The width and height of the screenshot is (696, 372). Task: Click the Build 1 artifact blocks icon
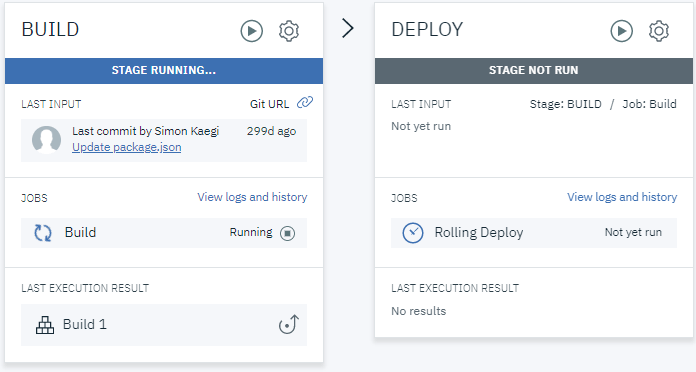45,325
